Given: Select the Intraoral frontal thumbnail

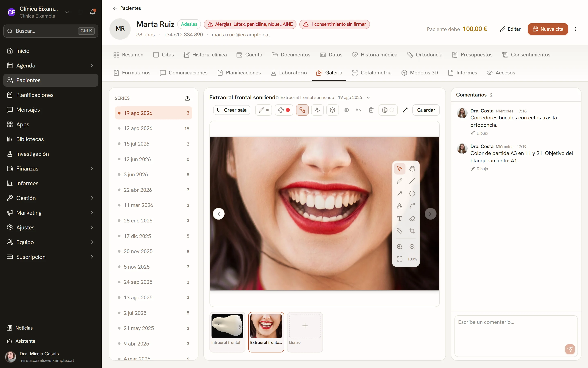Looking at the screenshot, I should coord(227,332).
